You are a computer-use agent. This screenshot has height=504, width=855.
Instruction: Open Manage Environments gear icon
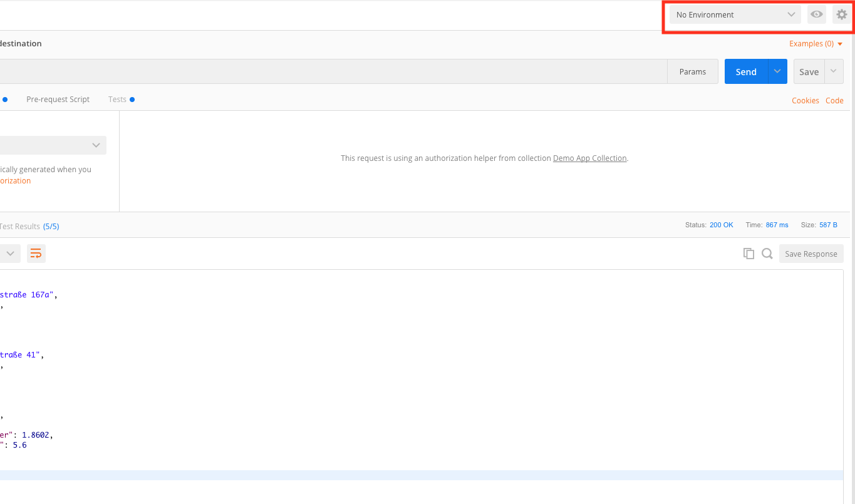click(841, 14)
